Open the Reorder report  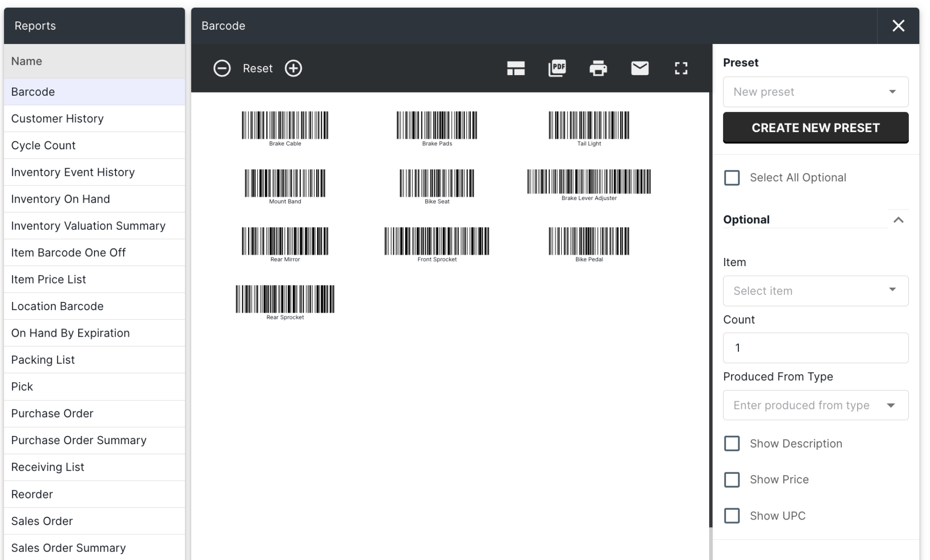click(x=94, y=494)
